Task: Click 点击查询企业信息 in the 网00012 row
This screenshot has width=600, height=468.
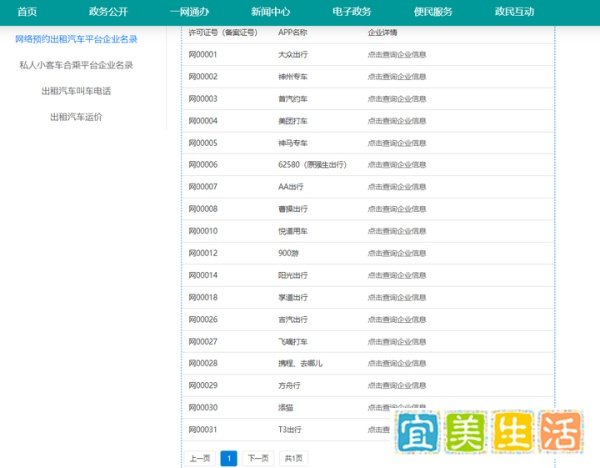Action: point(397,253)
